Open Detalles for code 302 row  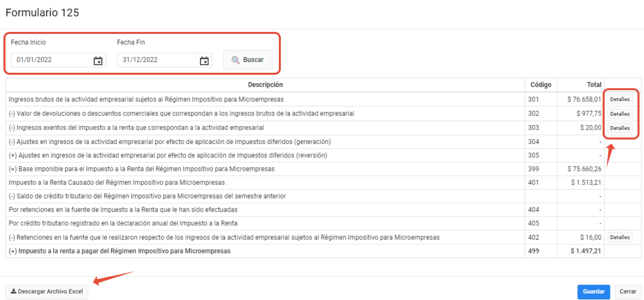(620, 114)
